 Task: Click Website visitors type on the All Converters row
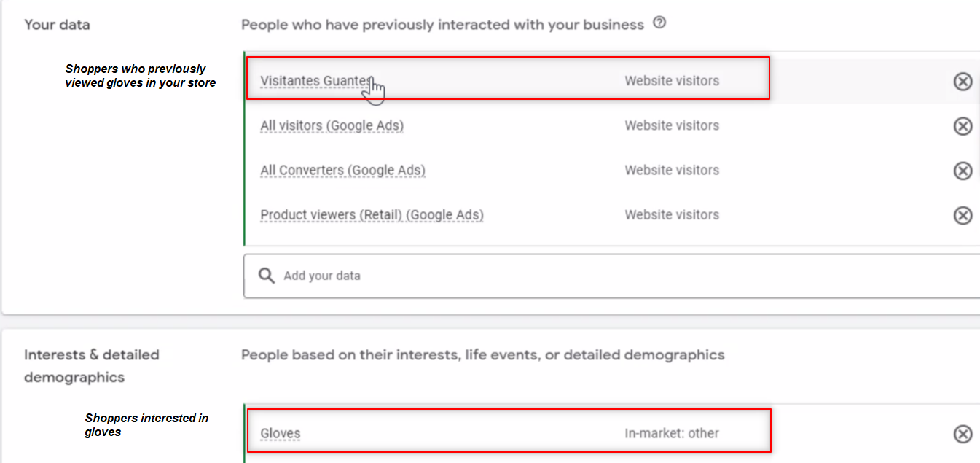671,170
